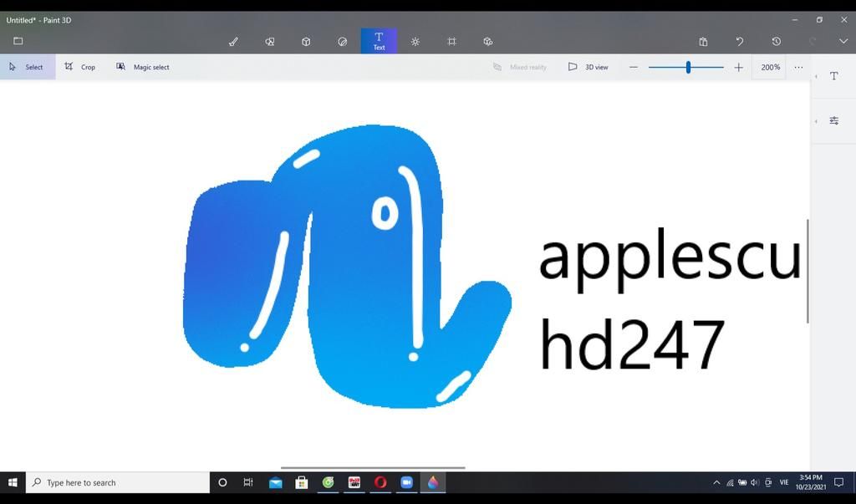Open the 2D shapes tool
The height and width of the screenshot is (504, 856).
tap(270, 41)
